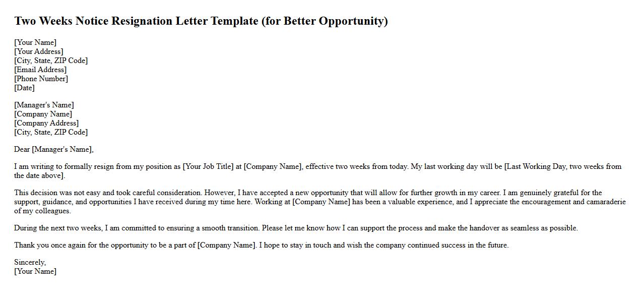Click the [Manager's Name] address line
The width and height of the screenshot is (644, 303).
44,105
